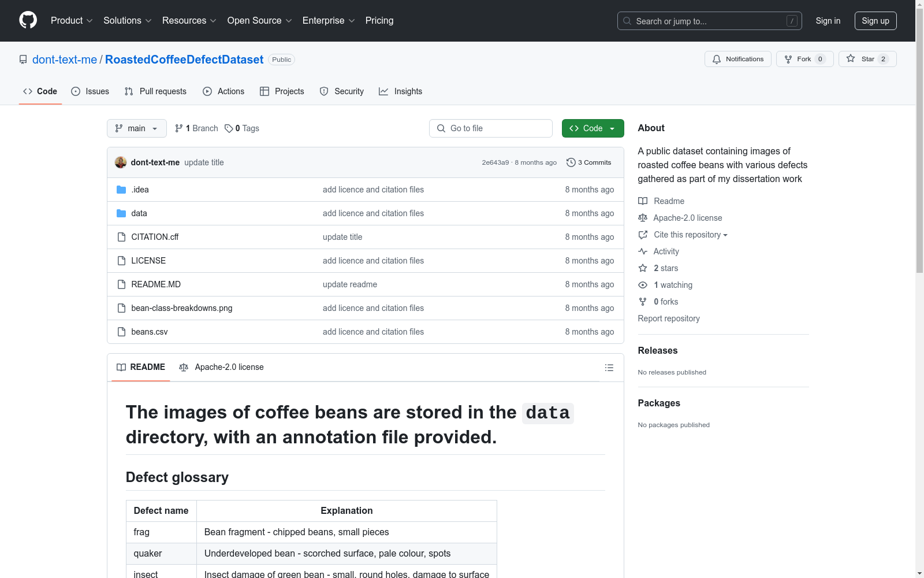Open the CITATION.cff file

tap(155, 237)
